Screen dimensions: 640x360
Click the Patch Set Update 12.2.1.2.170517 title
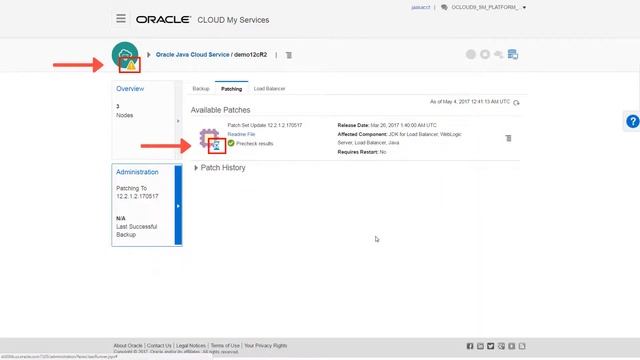pyautogui.click(x=265, y=125)
